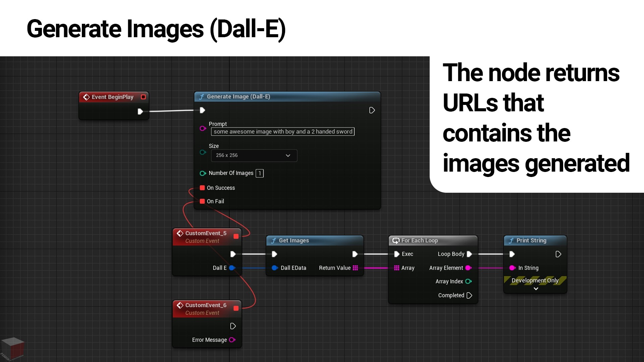Image resolution: width=644 pixels, height=362 pixels.
Task: Click For Each Loop macro icon
Action: [396, 240]
